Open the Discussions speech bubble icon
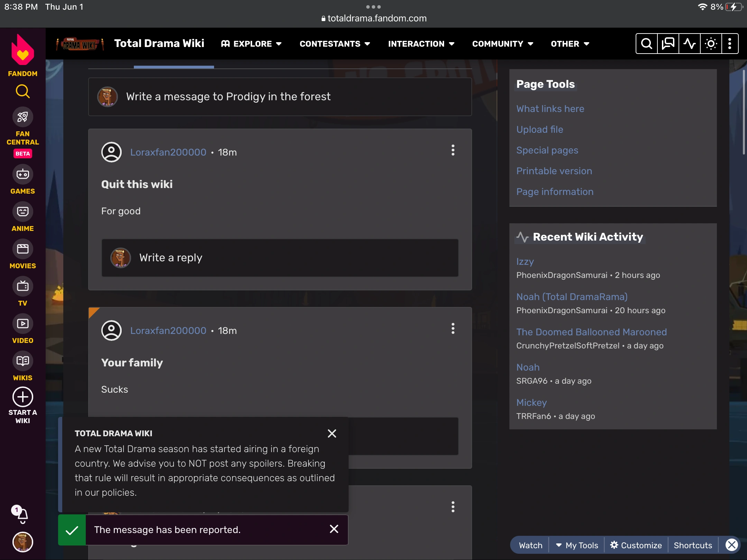Image resolution: width=747 pixels, height=560 pixels. point(668,44)
